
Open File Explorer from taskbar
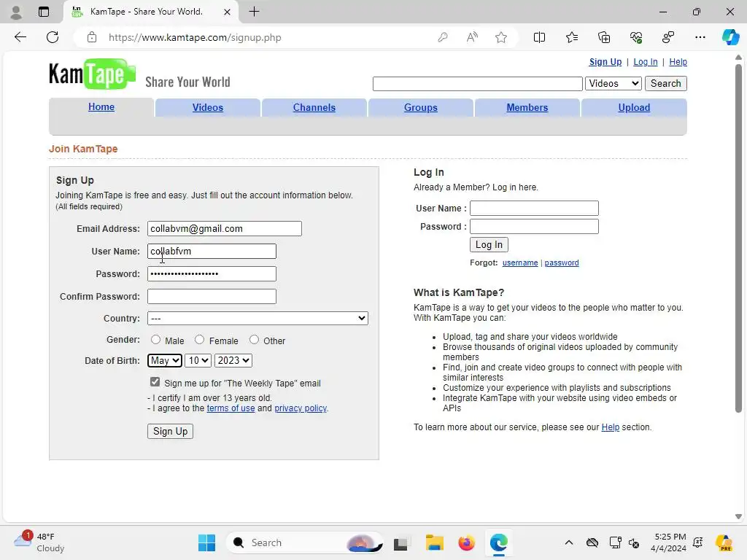pyautogui.click(x=435, y=542)
